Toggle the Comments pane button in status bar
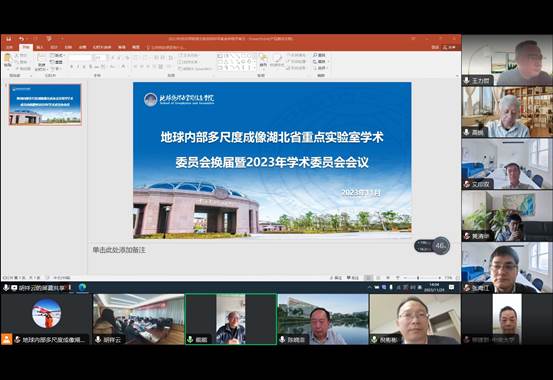The image size is (553, 380). (353, 278)
